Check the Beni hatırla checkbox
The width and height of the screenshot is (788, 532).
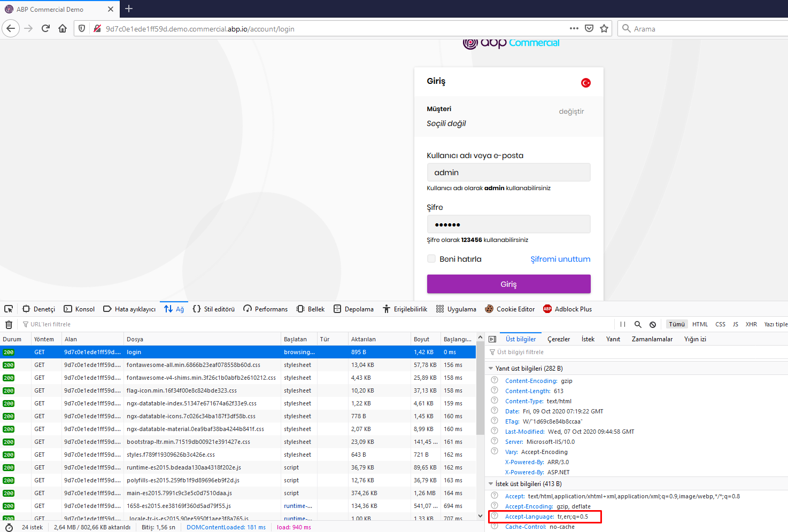point(431,259)
